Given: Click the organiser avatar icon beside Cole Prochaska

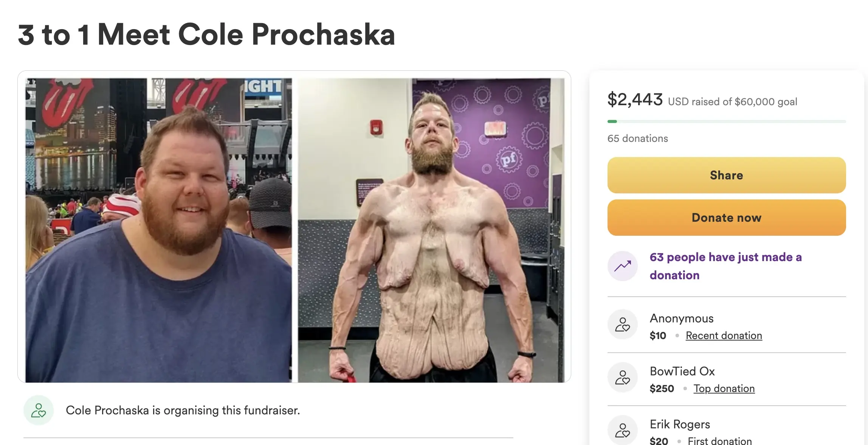Looking at the screenshot, I should (x=39, y=410).
